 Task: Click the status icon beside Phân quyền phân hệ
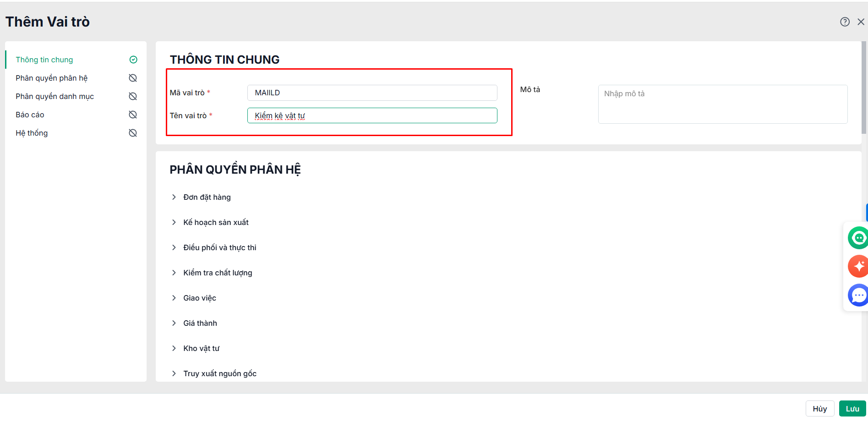coord(133,78)
